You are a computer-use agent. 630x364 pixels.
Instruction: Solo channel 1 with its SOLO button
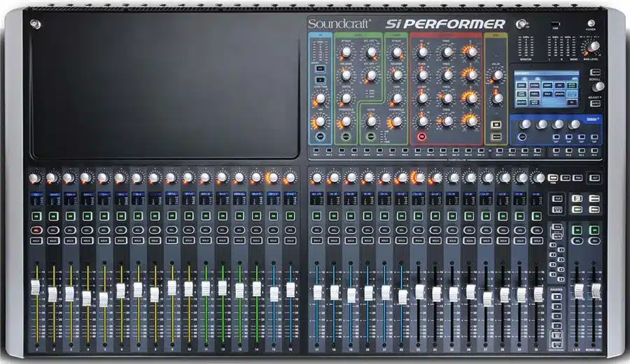(x=36, y=241)
